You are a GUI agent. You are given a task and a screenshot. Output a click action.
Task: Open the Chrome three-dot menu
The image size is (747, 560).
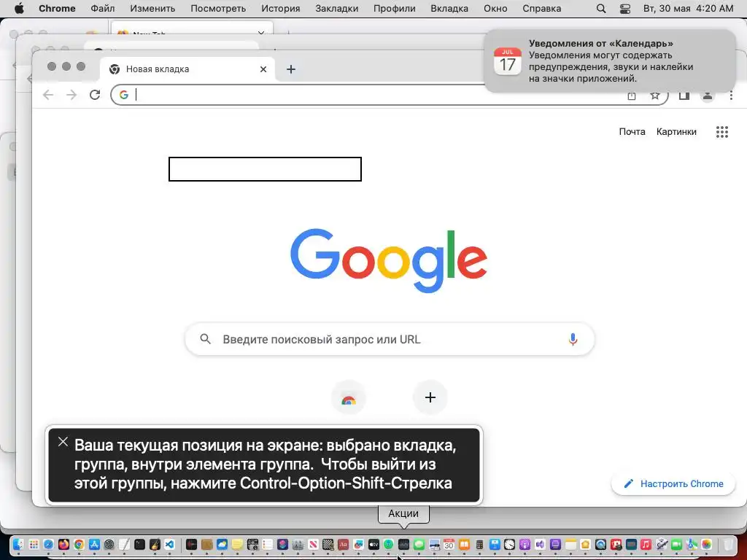[x=731, y=96]
